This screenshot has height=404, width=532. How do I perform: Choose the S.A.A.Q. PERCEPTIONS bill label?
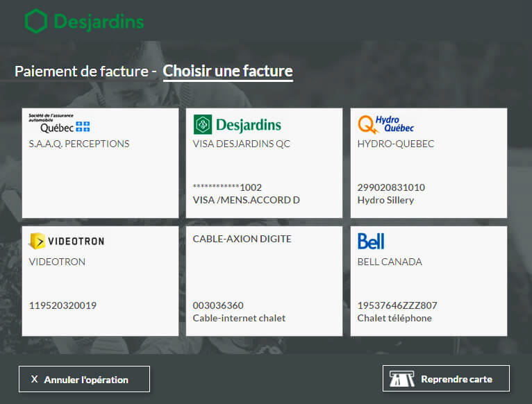[79, 144]
